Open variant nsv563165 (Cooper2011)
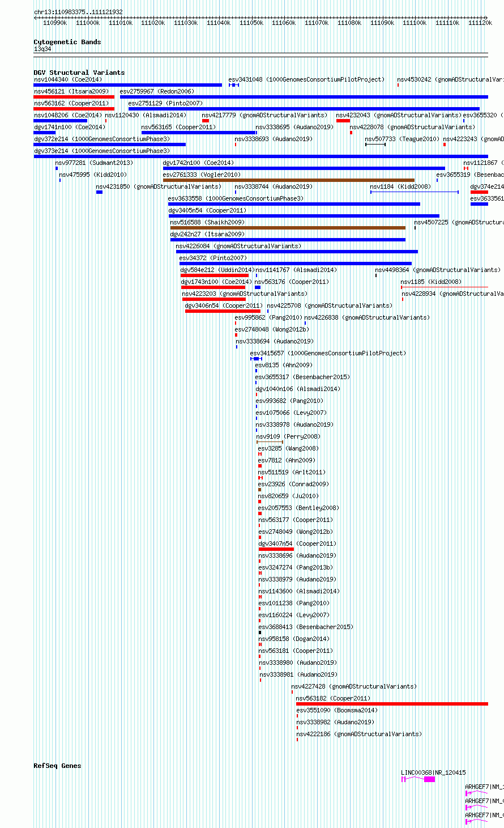 point(178,127)
